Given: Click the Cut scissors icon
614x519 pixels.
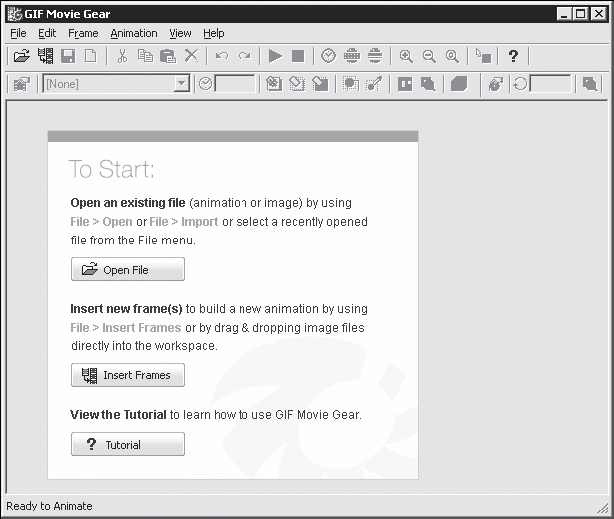Looking at the screenshot, I should point(122,57).
